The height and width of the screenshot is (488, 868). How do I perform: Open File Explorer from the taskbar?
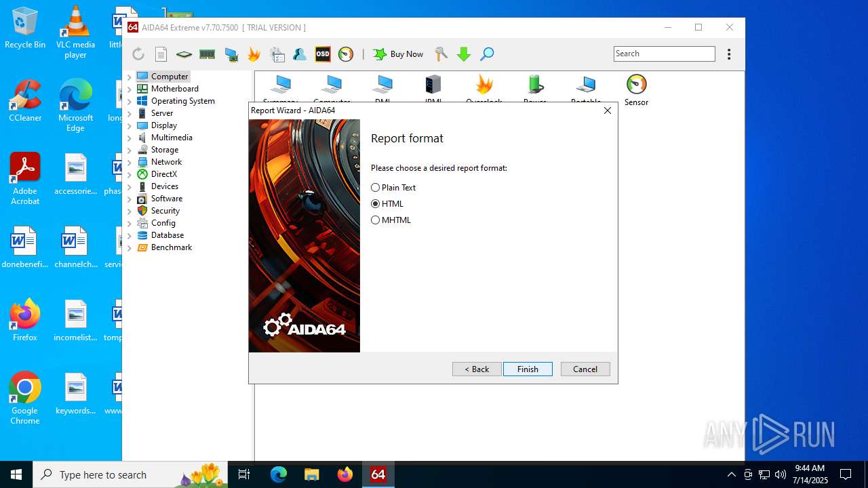point(312,474)
